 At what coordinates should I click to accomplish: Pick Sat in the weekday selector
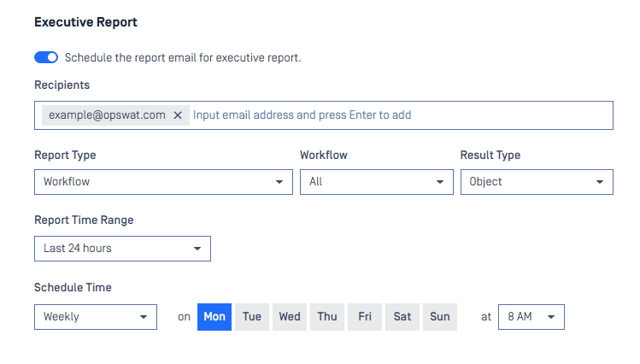[x=402, y=317]
